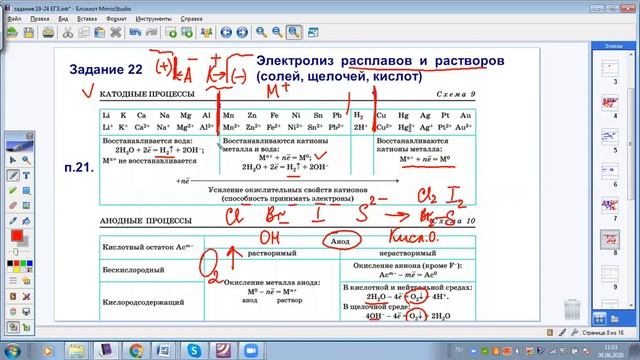Click the paste clipboard icon

click(x=100, y=32)
